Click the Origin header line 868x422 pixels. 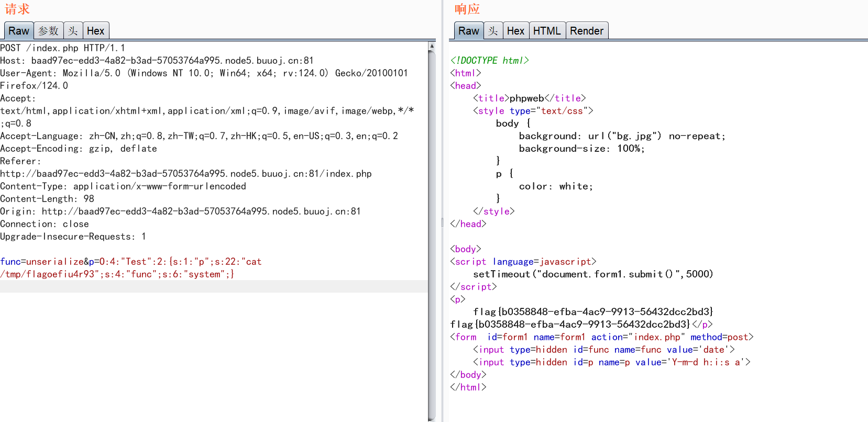pyautogui.click(x=180, y=212)
